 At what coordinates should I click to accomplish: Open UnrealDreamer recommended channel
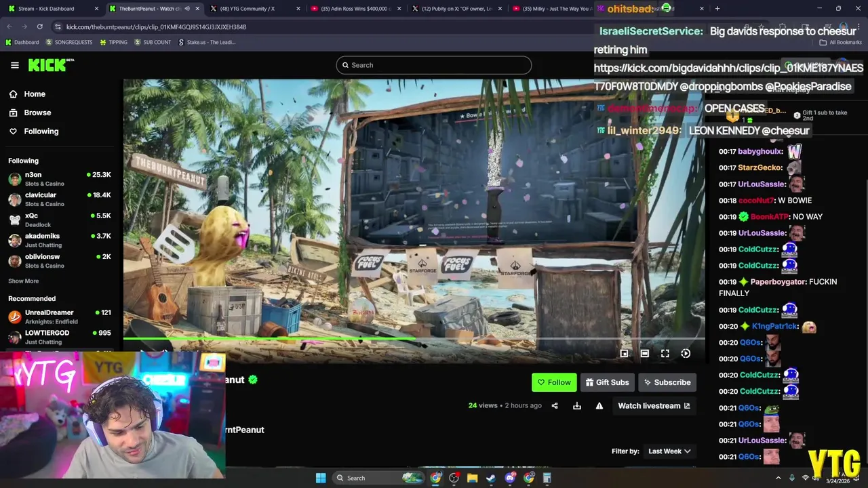coord(60,317)
